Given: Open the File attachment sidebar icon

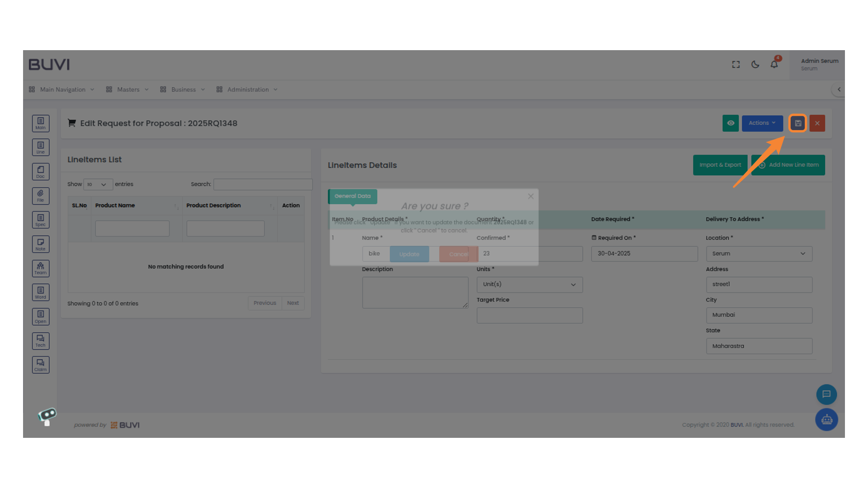Looking at the screenshot, I should click(41, 196).
